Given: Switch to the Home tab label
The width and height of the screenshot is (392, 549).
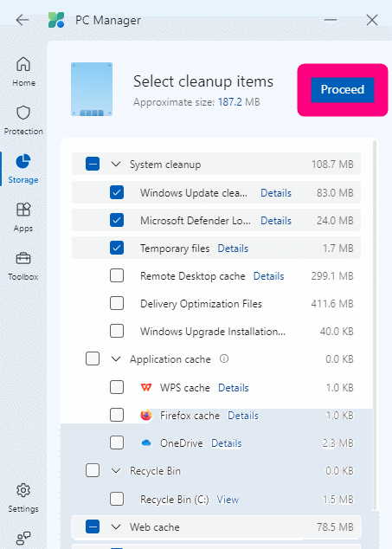Looking at the screenshot, I should 24,83.
